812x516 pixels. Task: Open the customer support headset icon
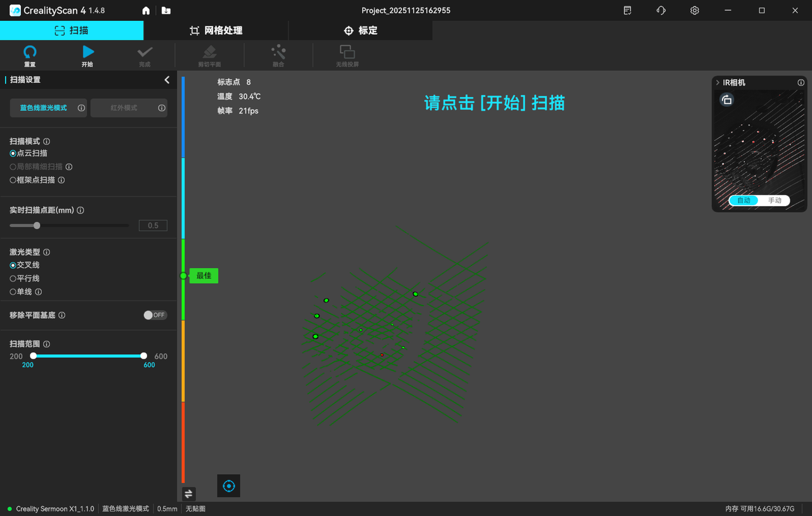point(661,11)
